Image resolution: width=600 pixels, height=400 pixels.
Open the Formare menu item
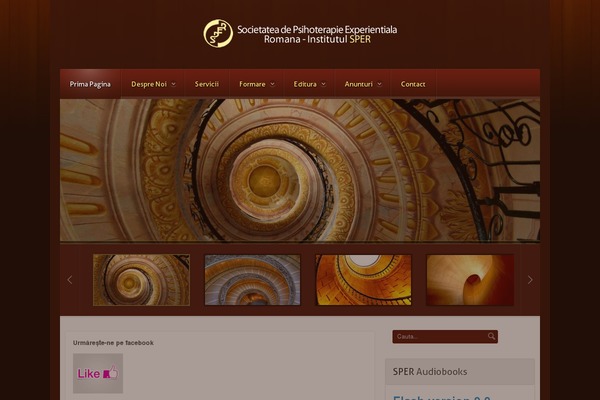point(252,84)
